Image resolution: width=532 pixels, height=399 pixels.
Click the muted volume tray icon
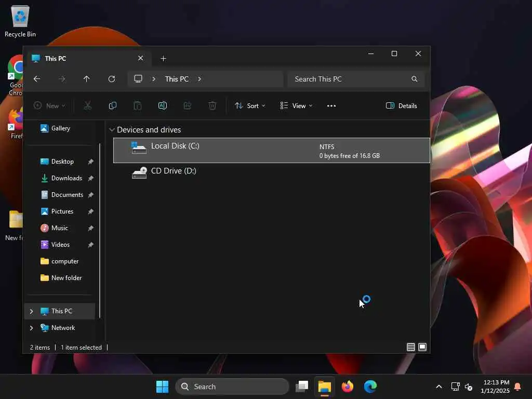click(469, 387)
